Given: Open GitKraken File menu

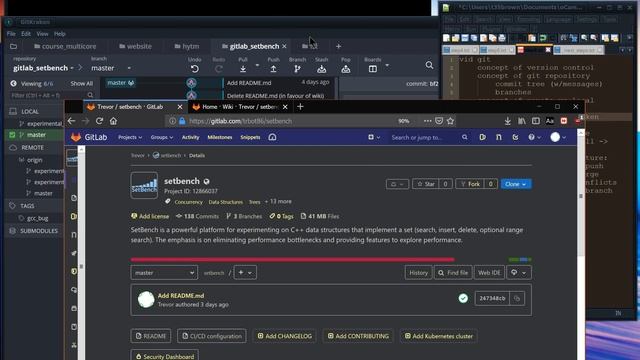Looking at the screenshot, I should tap(11, 33).
